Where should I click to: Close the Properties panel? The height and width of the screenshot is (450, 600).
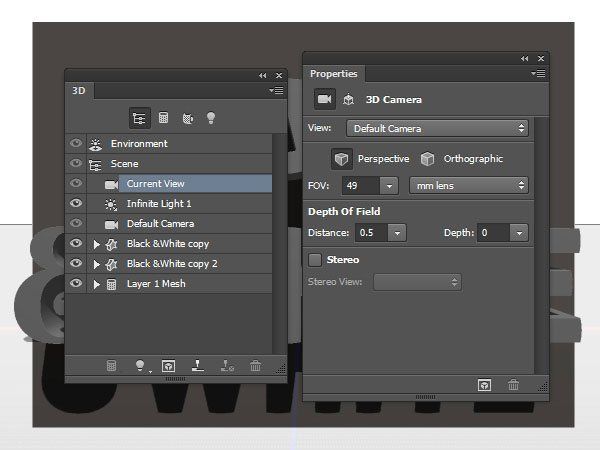click(x=541, y=59)
